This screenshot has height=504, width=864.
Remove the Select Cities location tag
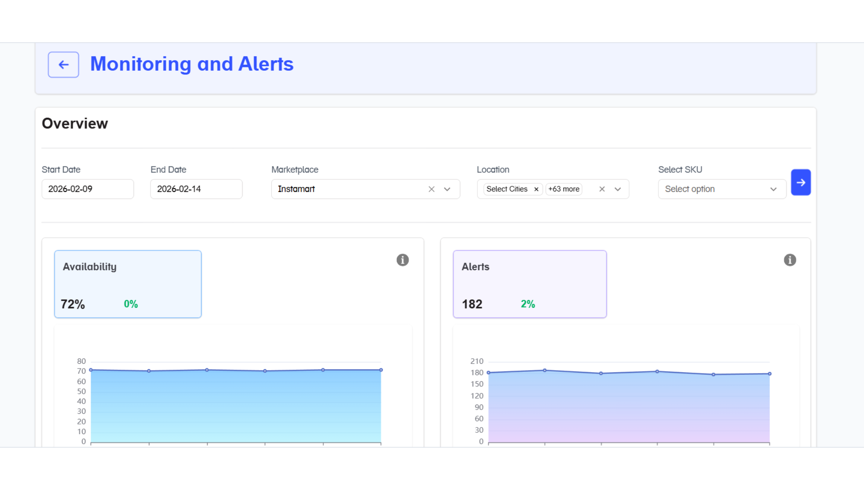[x=536, y=189]
